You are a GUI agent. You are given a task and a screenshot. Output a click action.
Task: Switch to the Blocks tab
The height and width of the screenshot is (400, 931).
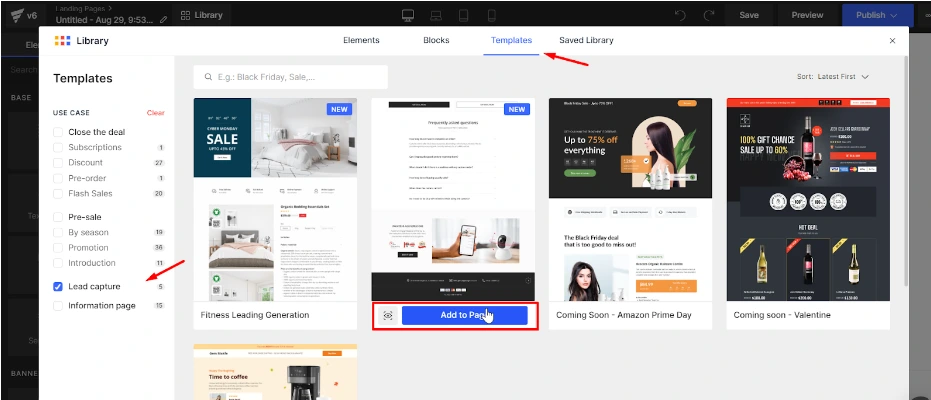point(437,40)
